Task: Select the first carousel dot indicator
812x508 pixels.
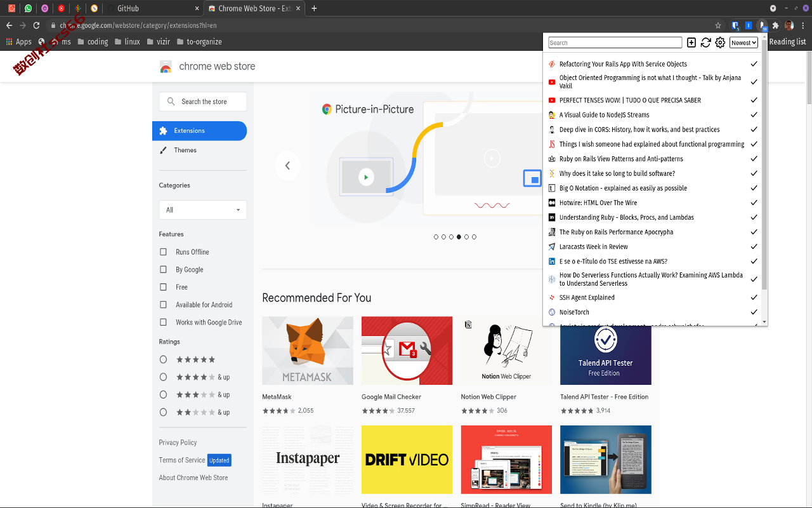Action: click(x=436, y=237)
